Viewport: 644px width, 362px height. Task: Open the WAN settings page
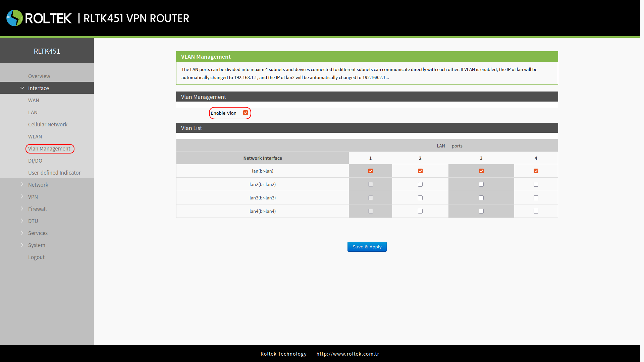(x=34, y=100)
